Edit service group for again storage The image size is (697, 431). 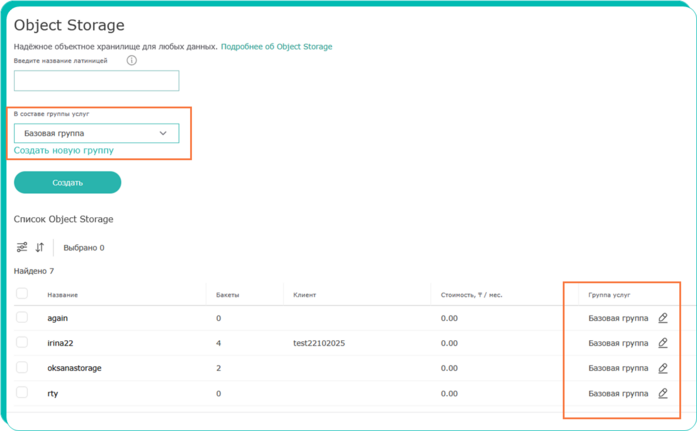click(x=663, y=318)
